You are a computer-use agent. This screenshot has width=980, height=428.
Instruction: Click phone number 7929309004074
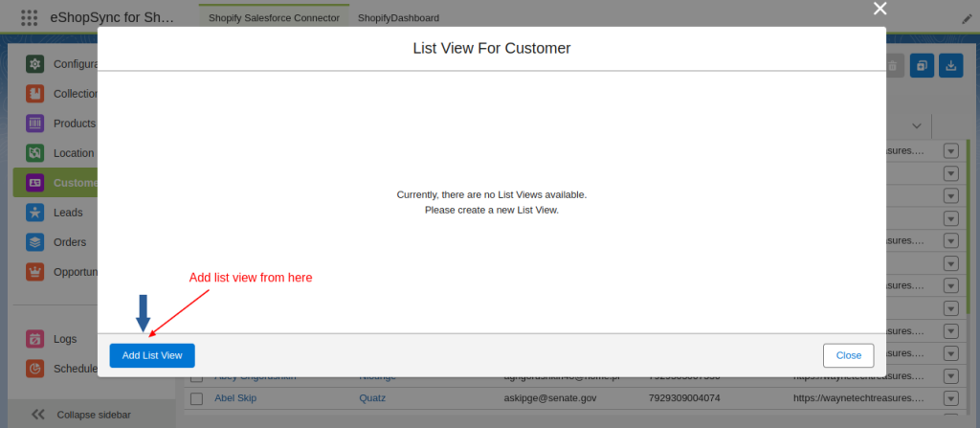pyautogui.click(x=683, y=398)
